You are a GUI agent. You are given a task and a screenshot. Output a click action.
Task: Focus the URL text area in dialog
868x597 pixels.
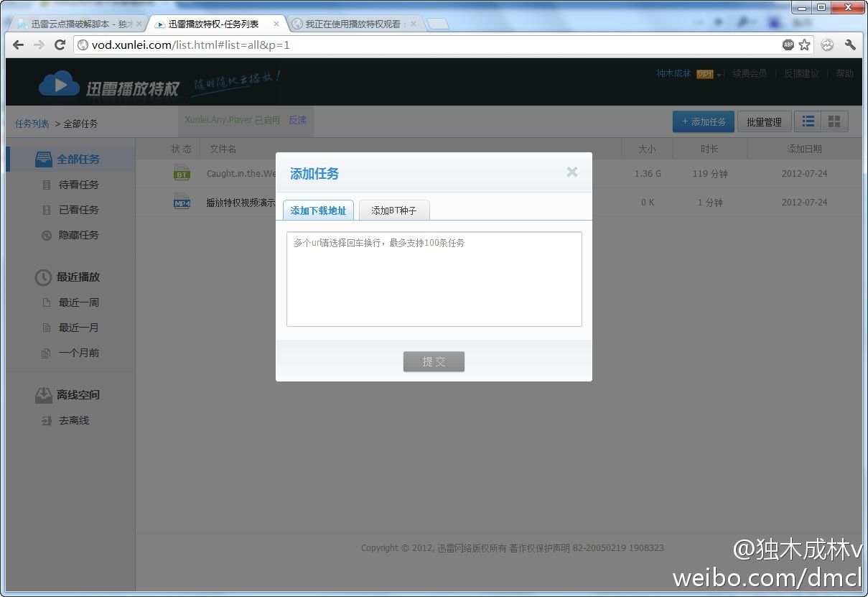(434, 279)
